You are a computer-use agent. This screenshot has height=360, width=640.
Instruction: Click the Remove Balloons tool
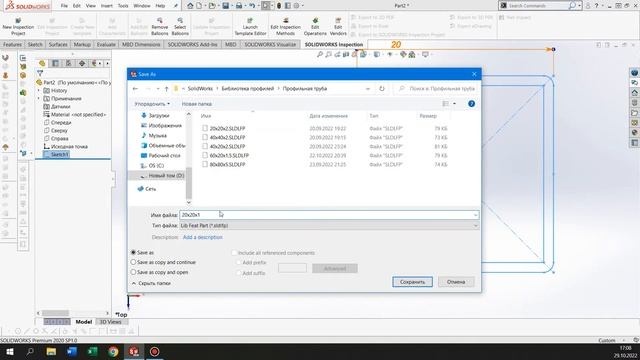[x=160, y=27]
